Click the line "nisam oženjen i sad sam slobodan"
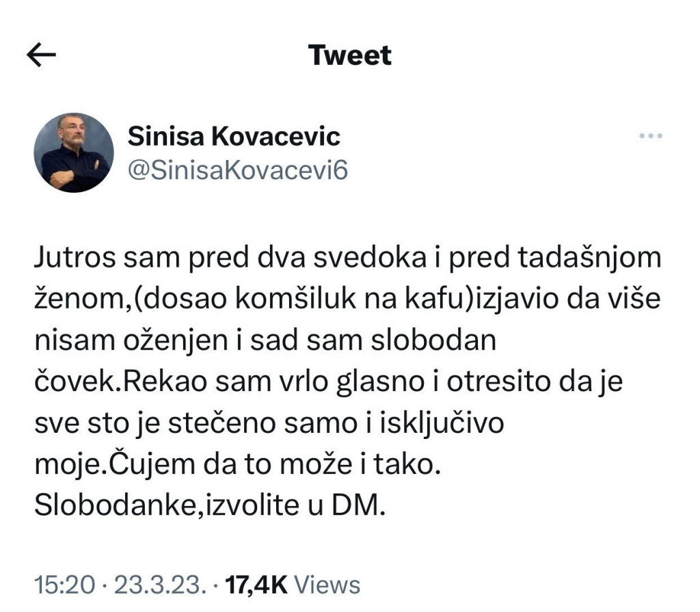 [265, 341]
